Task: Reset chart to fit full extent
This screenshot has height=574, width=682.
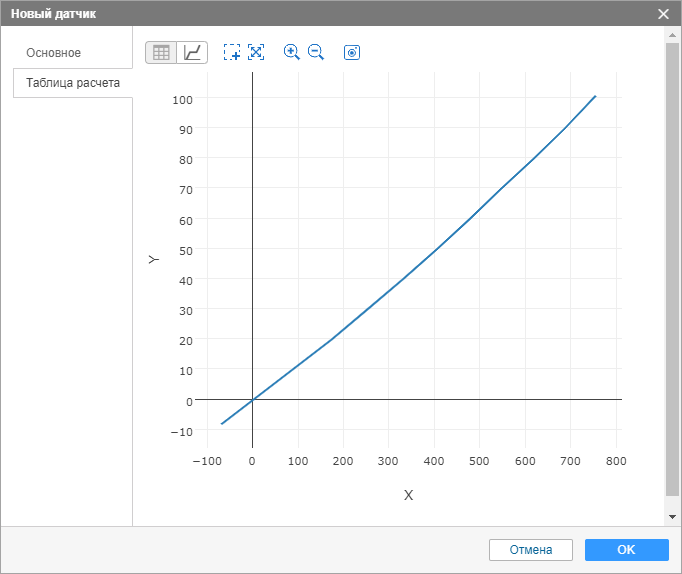Action: (x=256, y=52)
